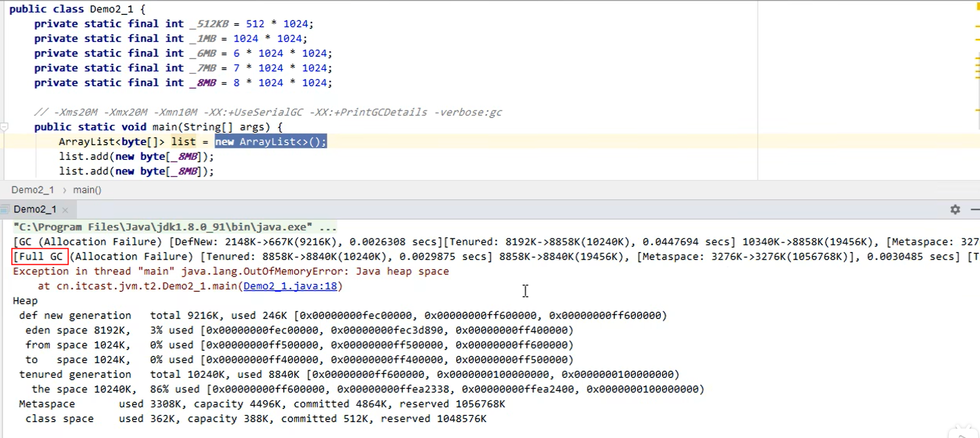Open the Demo2_1.java:18 stack trace link
This screenshot has height=438, width=980.
(290, 286)
